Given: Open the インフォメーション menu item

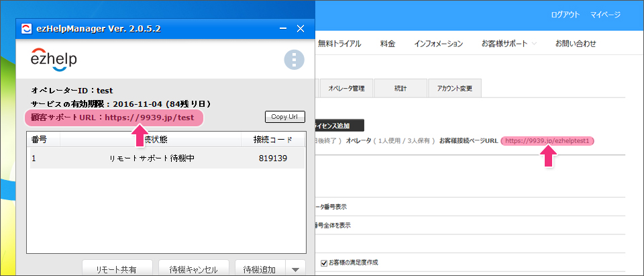Looking at the screenshot, I should click(438, 44).
